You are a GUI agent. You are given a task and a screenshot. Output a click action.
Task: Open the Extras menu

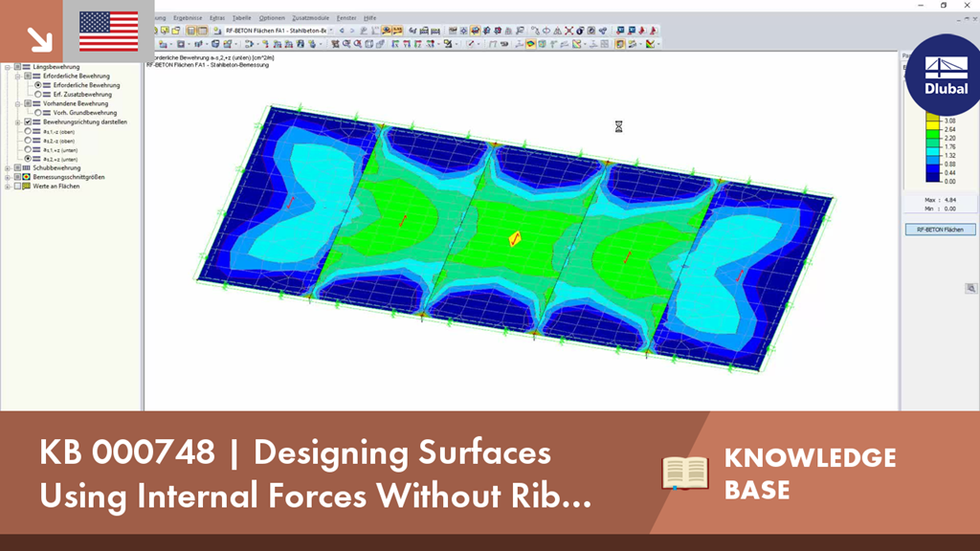[217, 18]
